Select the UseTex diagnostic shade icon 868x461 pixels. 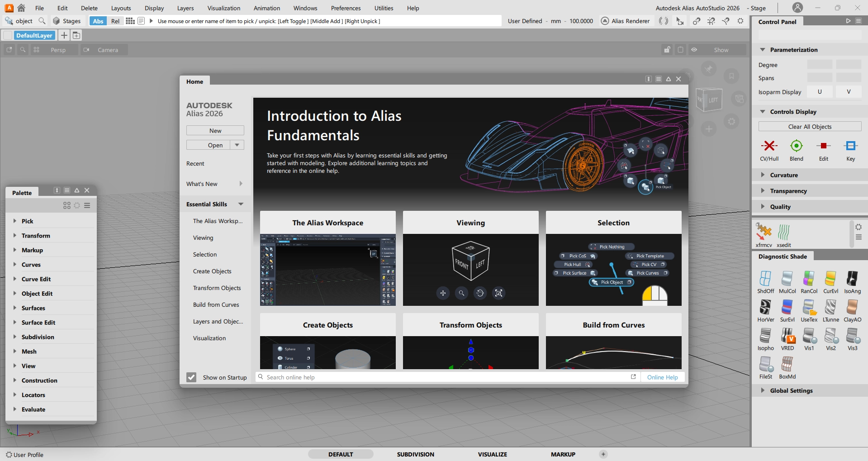click(809, 307)
